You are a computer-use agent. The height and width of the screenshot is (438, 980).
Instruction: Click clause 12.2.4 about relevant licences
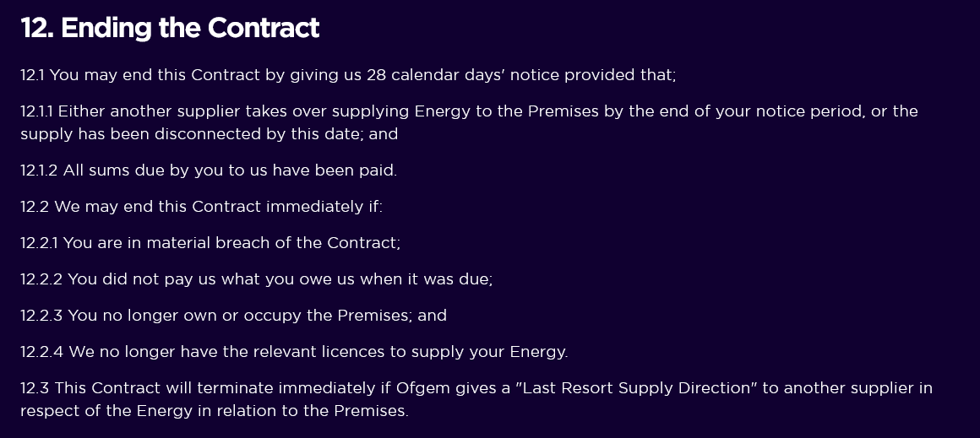click(x=293, y=352)
